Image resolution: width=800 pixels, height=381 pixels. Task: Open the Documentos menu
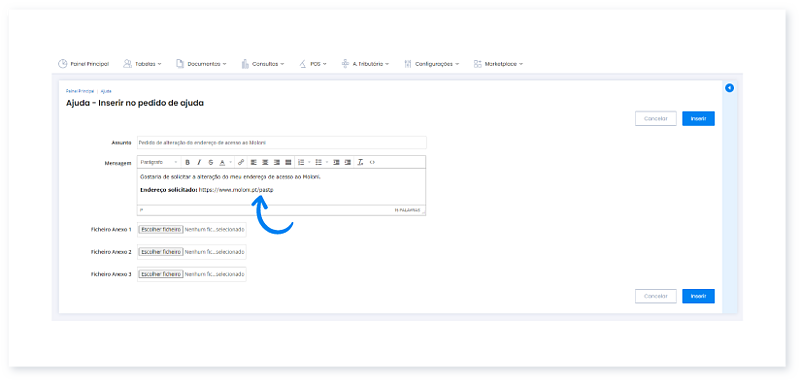point(202,64)
